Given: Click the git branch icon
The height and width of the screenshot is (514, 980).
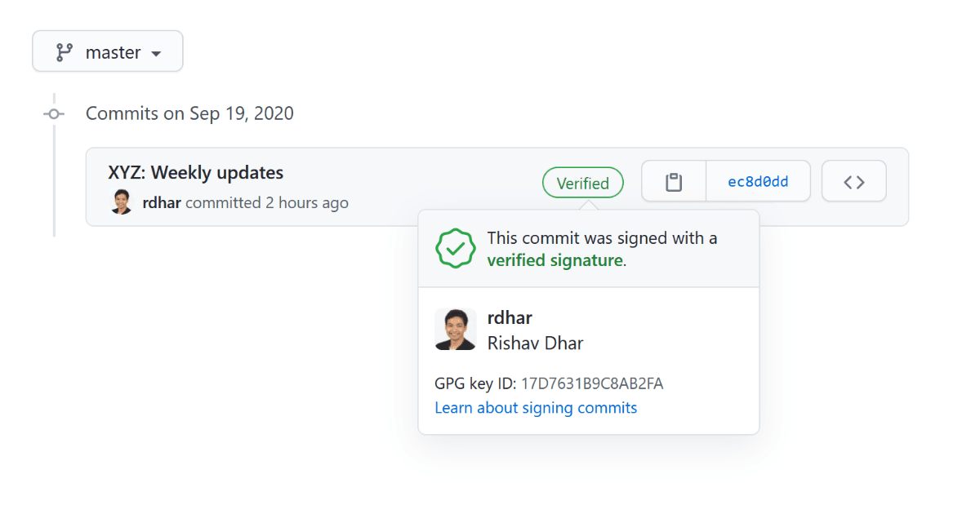Looking at the screenshot, I should (x=65, y=52).
